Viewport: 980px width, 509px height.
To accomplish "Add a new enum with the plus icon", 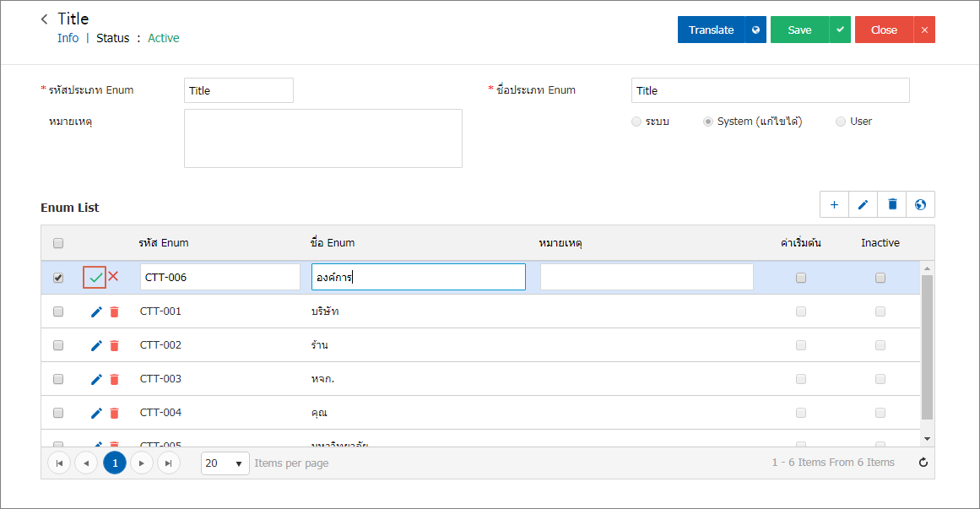I will pyautogui.click(x=834, y=204).
